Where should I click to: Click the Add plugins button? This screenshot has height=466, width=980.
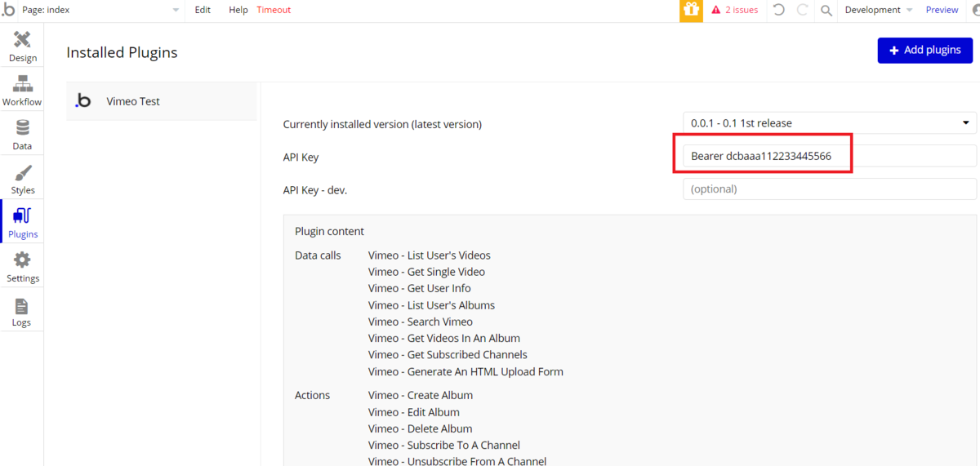coord(925,50)
